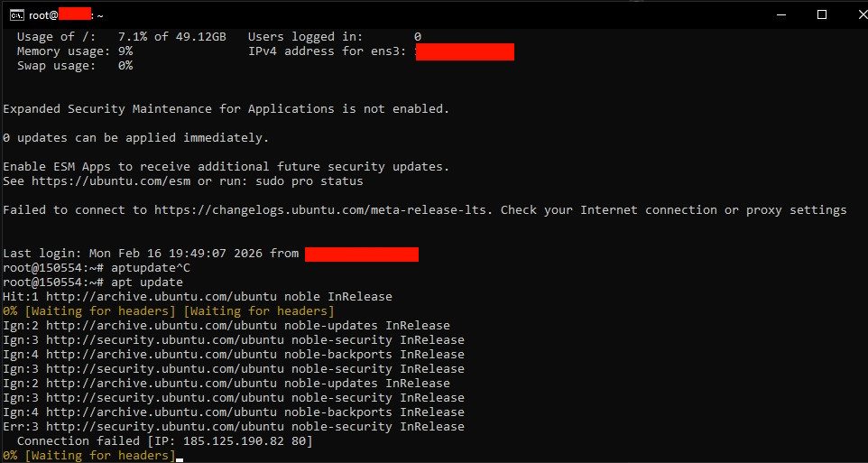868x463 pixels.
Task: Maximize the terminal window
Action: click(x=822, y=14)
